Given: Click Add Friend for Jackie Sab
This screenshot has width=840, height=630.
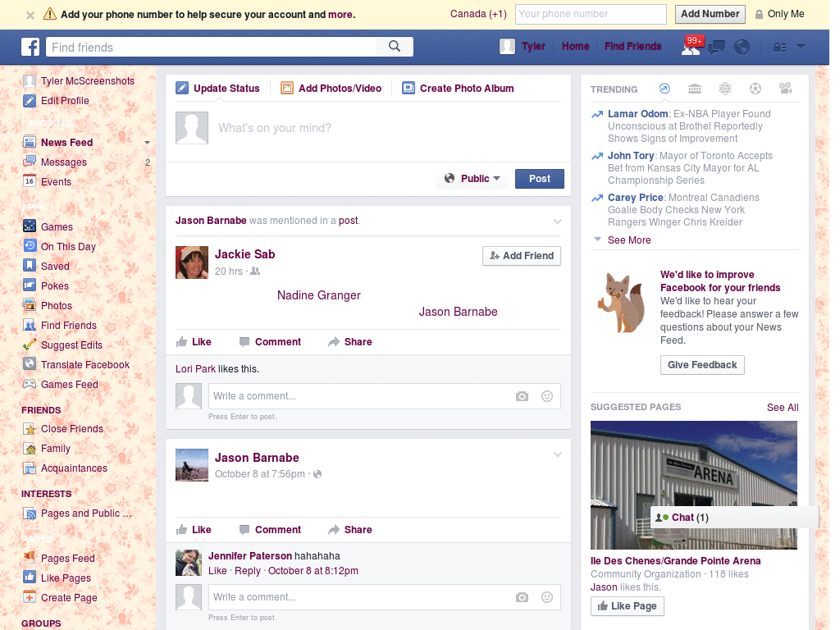Looking at the screenshot, I should pyautogui.click(x=522, y=256).
